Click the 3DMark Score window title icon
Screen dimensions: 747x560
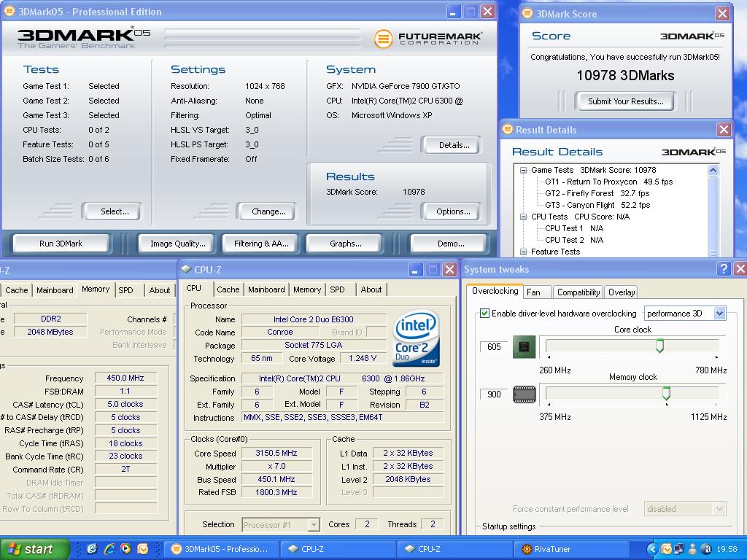pos(527,13)
